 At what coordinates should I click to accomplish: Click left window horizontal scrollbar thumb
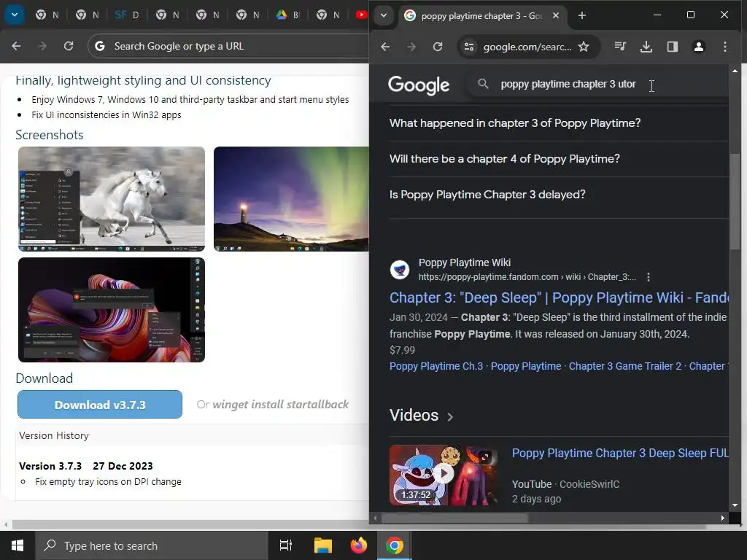[192, 525]
